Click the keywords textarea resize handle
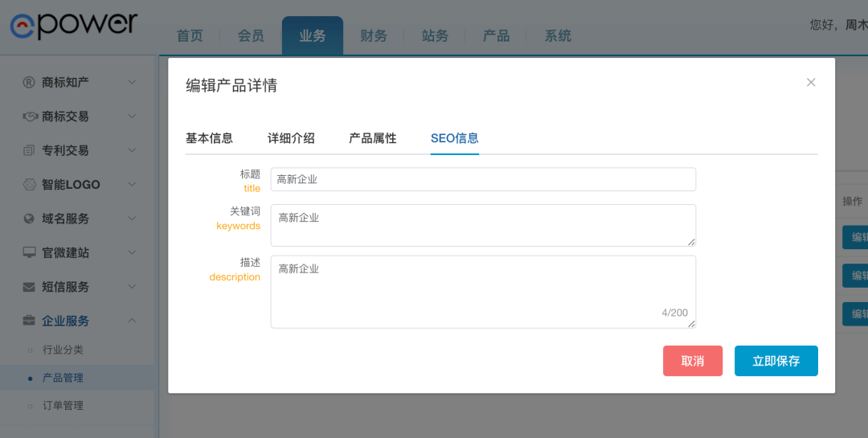The image size is (868, 438). [x=691, y=242]
